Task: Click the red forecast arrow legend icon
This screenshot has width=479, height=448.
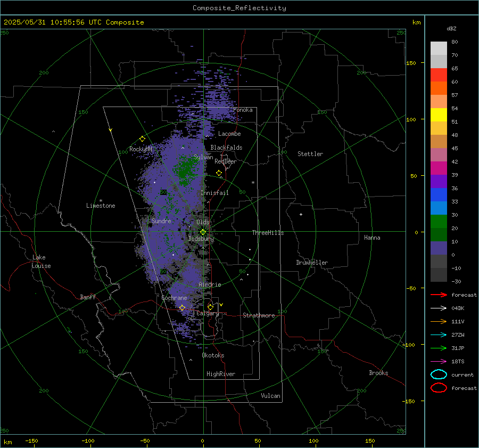Action: point(439,295)
